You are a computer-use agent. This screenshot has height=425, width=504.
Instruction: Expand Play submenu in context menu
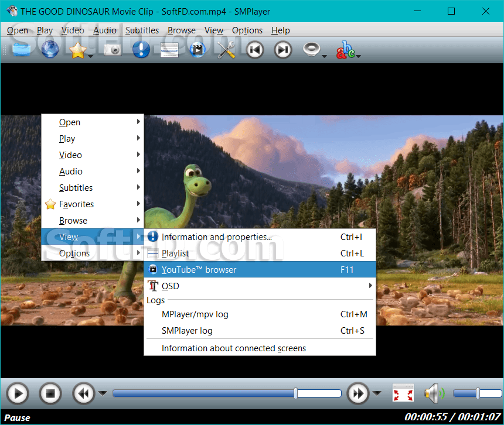[93, 139]
